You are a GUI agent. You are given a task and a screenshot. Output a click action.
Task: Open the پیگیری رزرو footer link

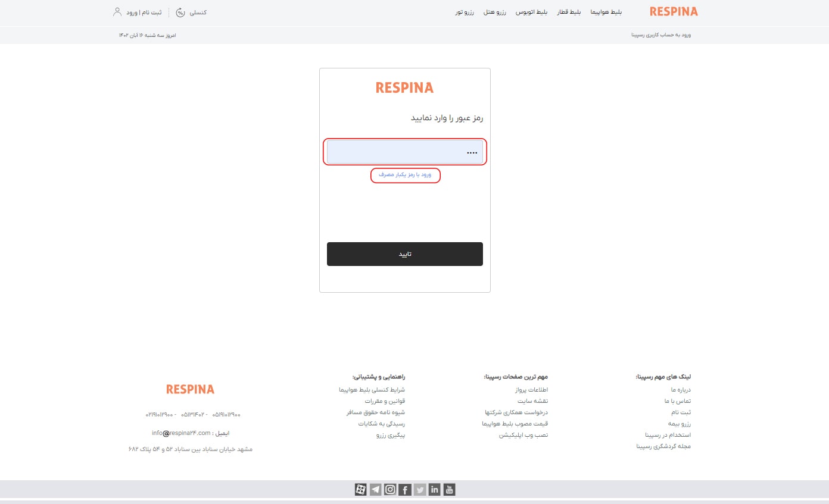point(390,435)
